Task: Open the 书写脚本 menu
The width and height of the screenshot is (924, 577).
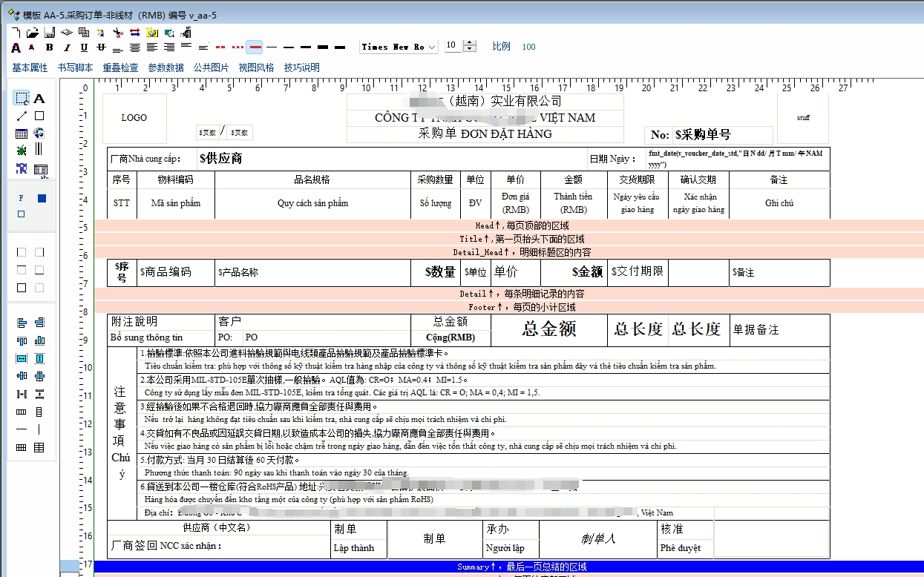Action: (75, 67)
